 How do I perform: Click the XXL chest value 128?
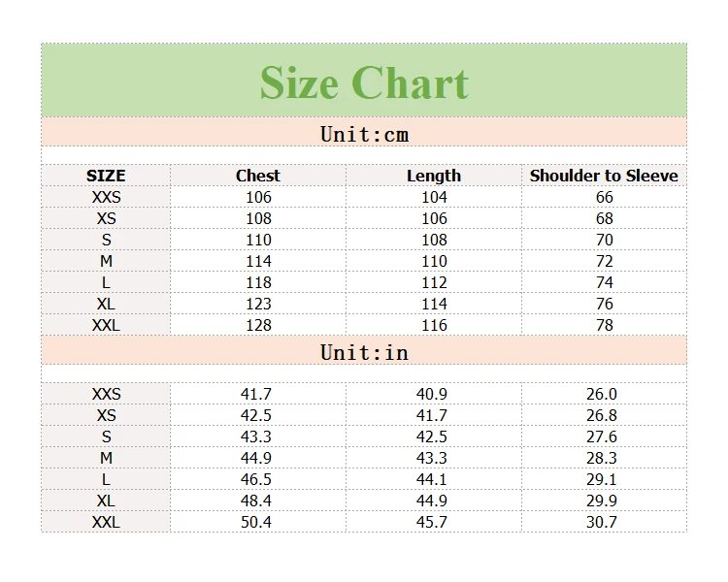click(258, 325)
